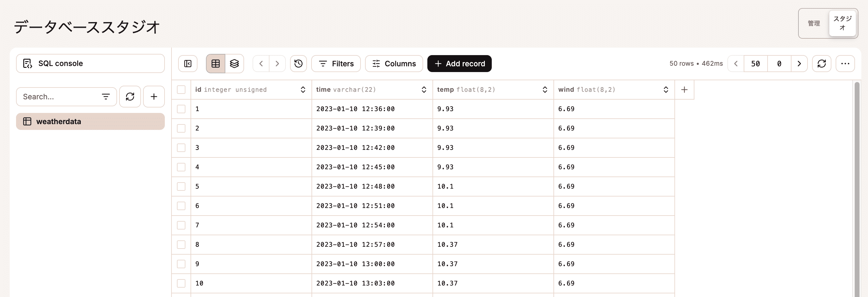Click the table search filter icon
This screenshot has width=868, height=297.
[106, 97]
